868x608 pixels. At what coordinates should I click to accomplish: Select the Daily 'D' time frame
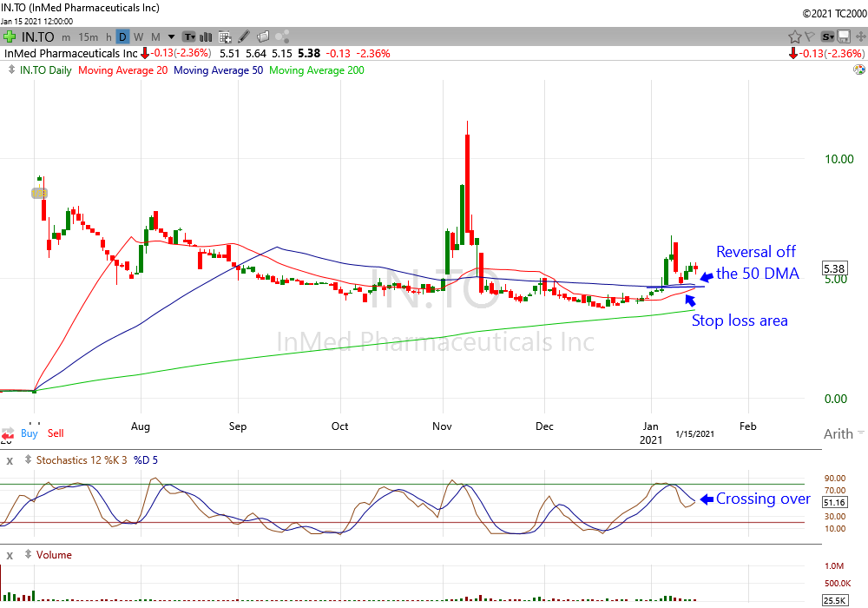(x=123, y=37)
